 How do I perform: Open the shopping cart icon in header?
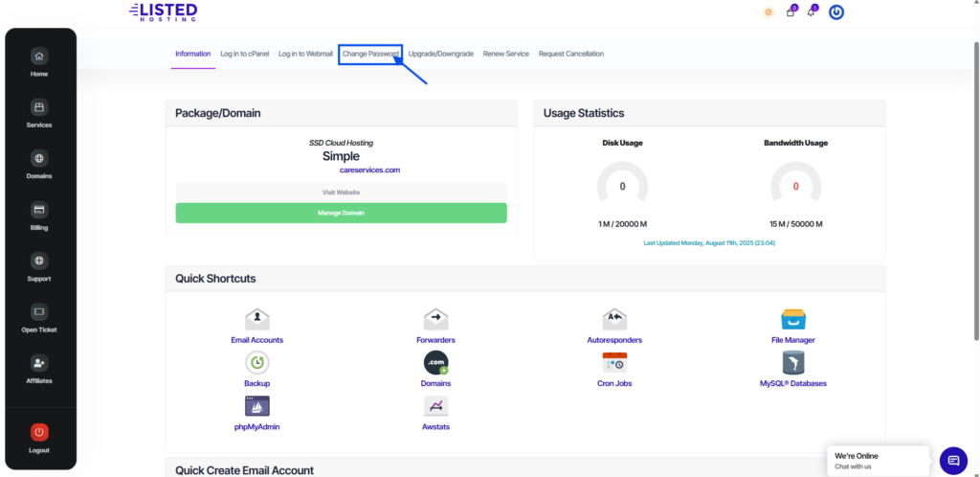[791, 12]
